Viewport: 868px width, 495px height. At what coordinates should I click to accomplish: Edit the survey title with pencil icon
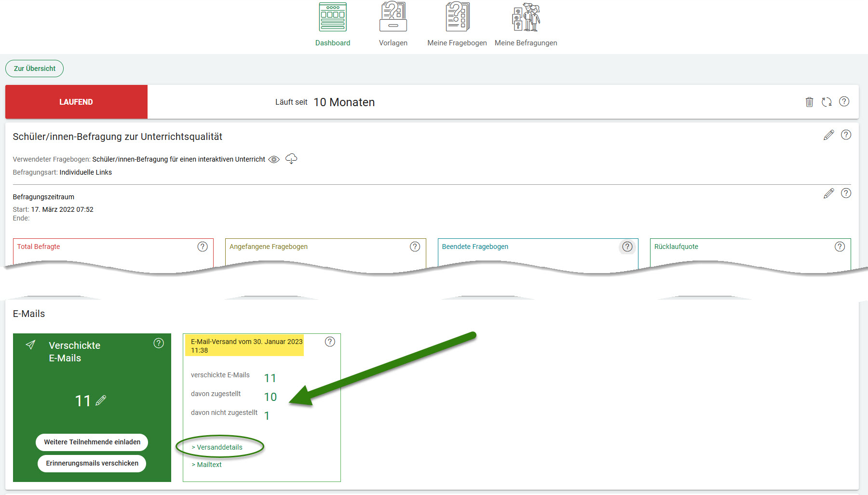(828, 135)
